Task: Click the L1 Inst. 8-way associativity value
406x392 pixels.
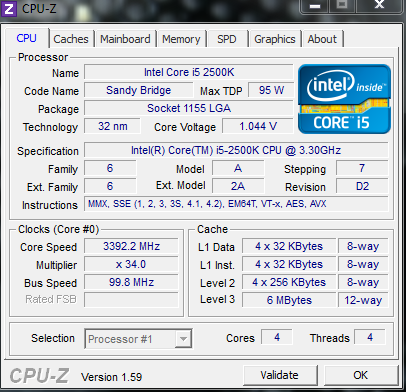Action: click(x=363, y=264)
